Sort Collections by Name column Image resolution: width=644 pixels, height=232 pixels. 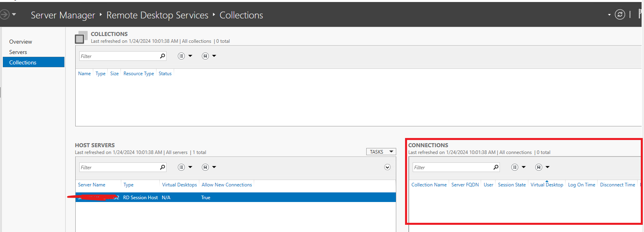[84, 74]
